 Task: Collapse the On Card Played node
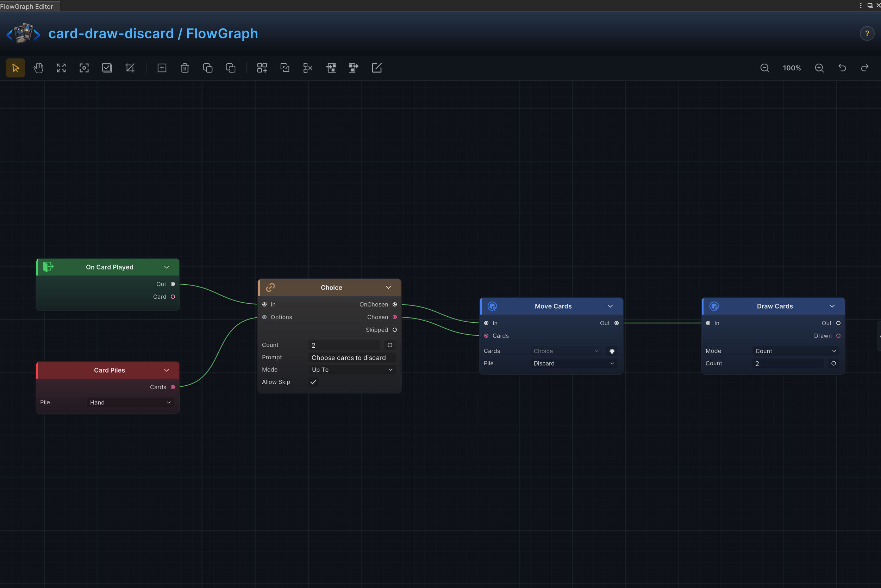tap(167, 267)
